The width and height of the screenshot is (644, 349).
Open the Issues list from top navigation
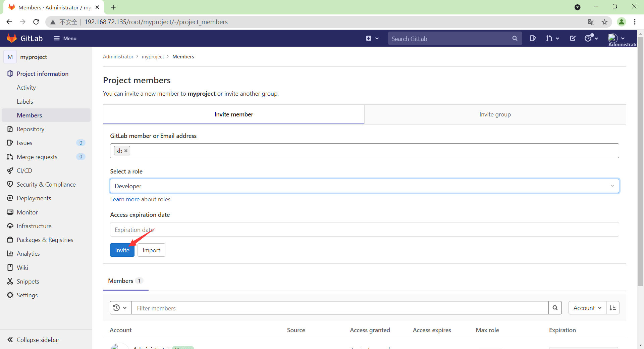click(533, 38)
